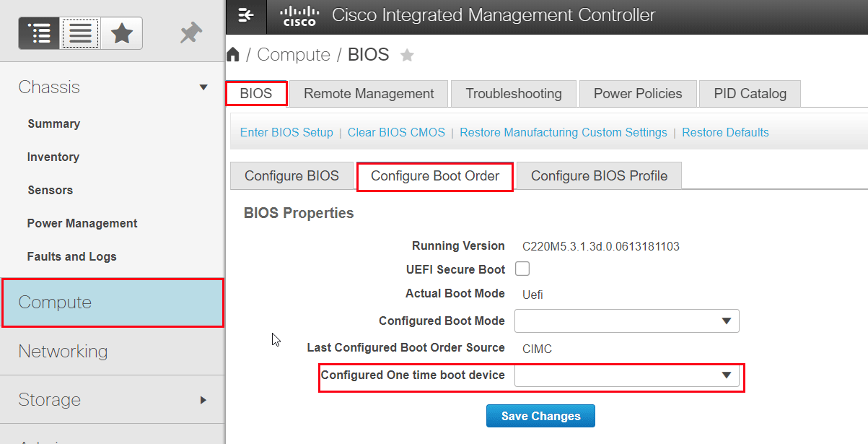Open the favorites star view in sidebar
This screenshot has height=444, width=868.
[x=121, y=33]
